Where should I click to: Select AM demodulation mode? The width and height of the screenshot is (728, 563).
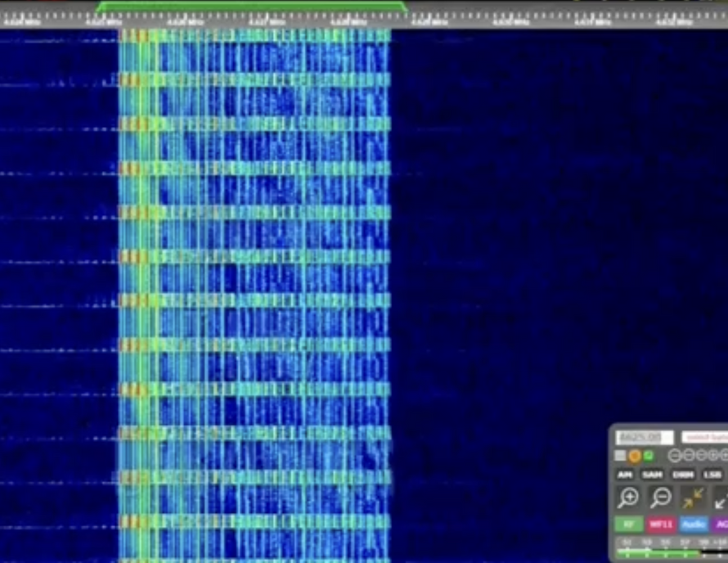tap(625, 475)
